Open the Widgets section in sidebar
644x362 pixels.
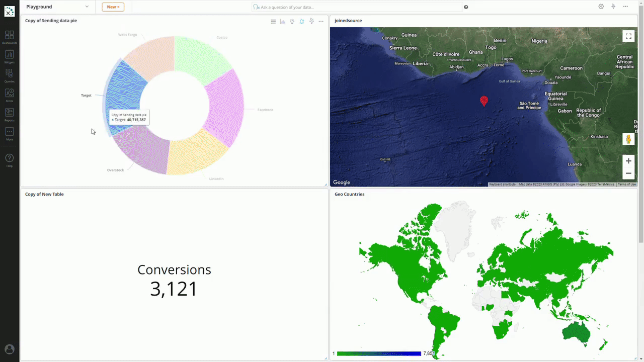point(9,55)
